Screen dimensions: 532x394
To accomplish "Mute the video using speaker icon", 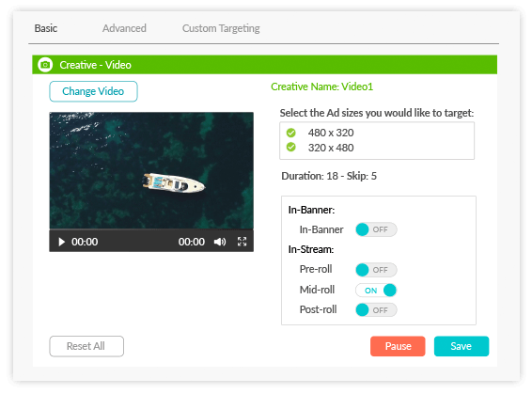I will pyautogui.click(x=220, y=242).
